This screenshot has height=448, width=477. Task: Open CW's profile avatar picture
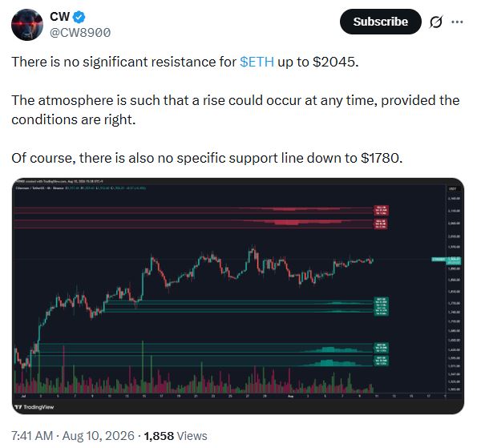click(x=27, y=25)
